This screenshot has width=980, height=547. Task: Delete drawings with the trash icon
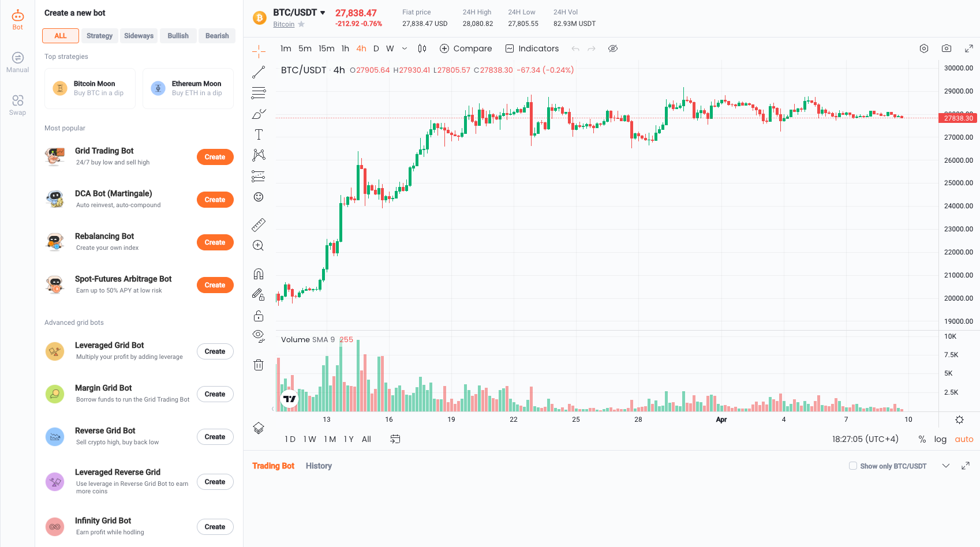point(259,365)
